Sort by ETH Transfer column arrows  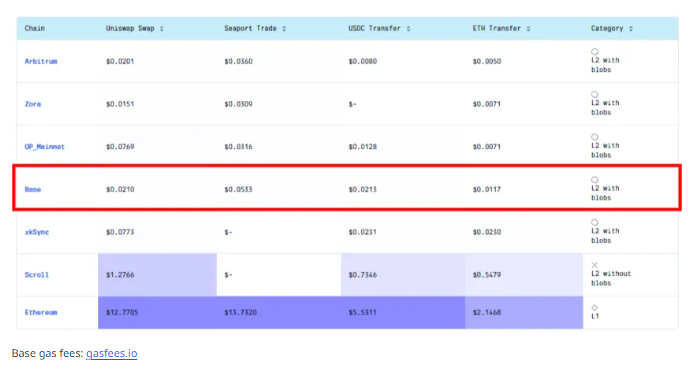(528, 29)
